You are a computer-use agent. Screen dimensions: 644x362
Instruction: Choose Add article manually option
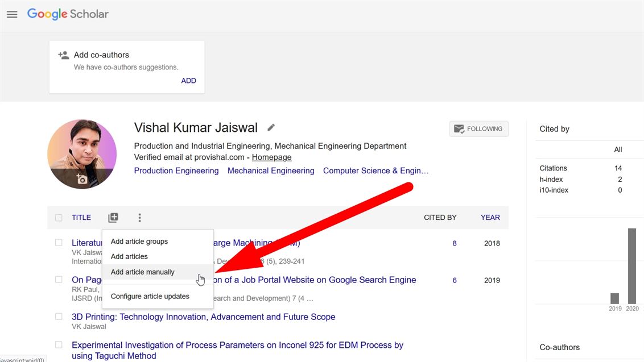click(158, 272)
